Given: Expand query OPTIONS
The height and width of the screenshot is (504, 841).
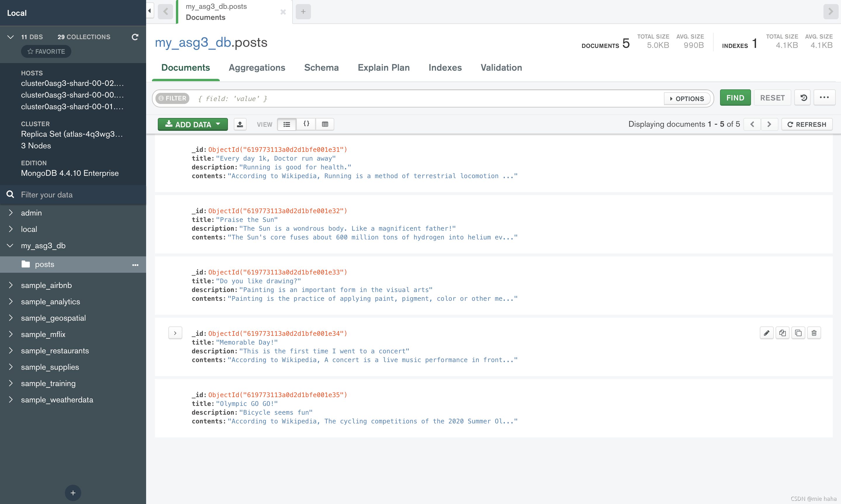Looking at the screenshot, I should coord(687,98).
